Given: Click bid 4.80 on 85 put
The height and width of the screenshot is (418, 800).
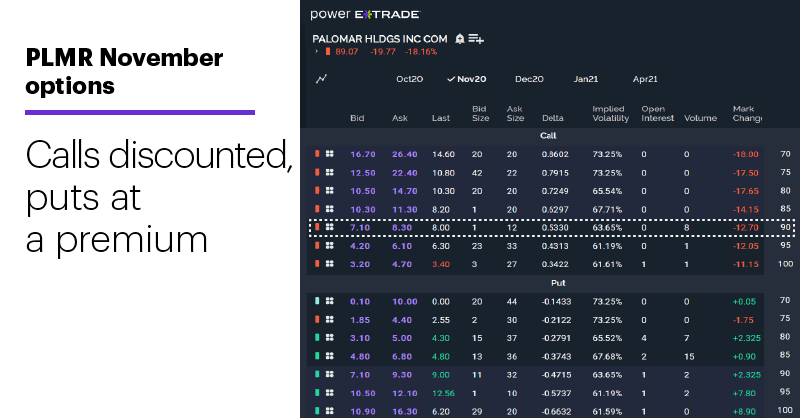Looking at the screenshot, I should point(360,356).
